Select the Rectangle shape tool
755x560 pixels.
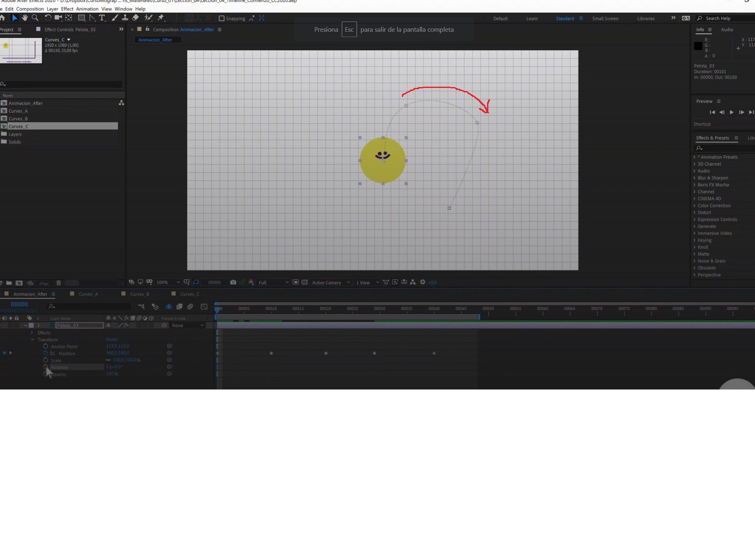[81, 18]
